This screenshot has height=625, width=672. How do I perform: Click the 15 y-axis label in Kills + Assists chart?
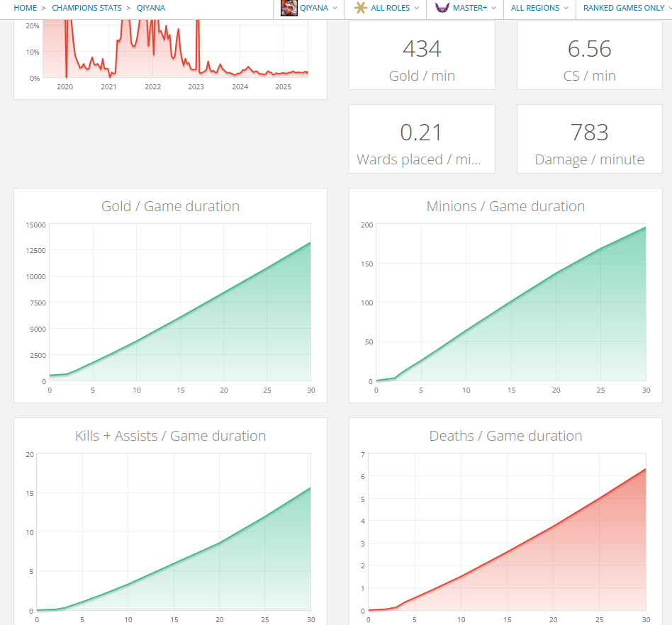[x=30, y=493]
